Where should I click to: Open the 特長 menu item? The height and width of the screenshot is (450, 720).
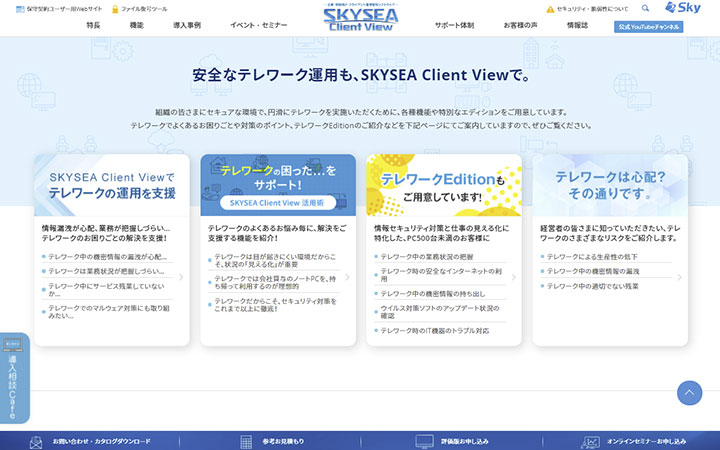[x=93, y=24]
